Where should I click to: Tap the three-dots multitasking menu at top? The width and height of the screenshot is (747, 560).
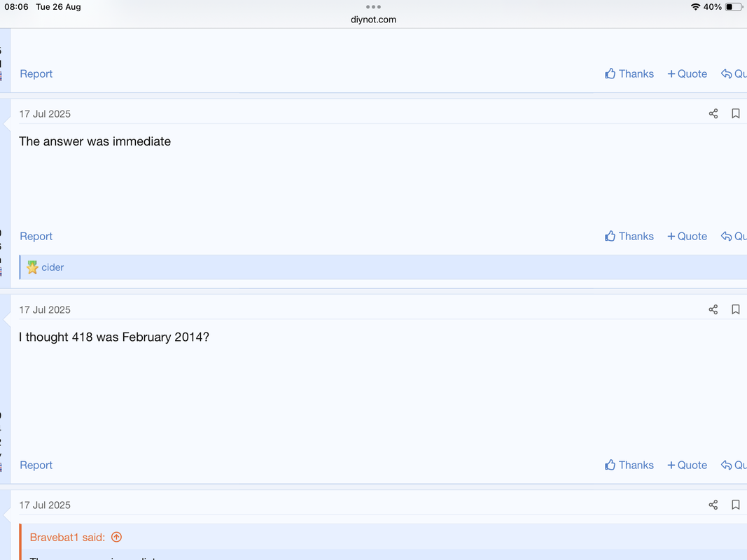(x=374, y=7)
